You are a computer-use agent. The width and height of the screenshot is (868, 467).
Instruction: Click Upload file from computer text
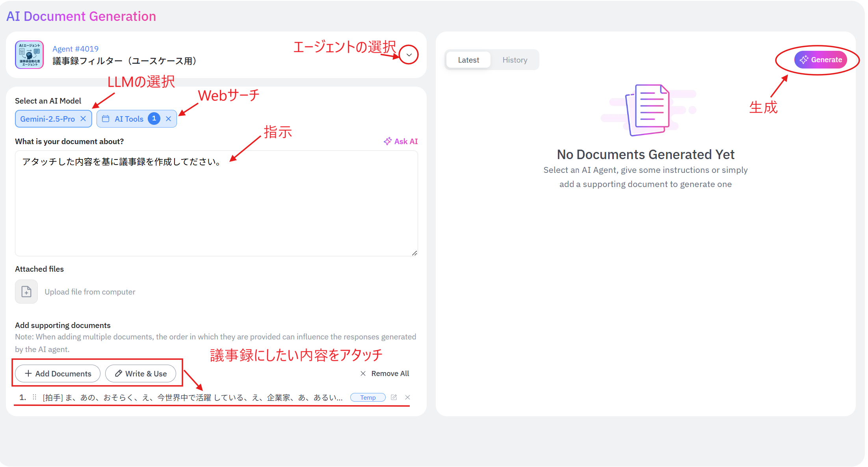pos(90,292)
